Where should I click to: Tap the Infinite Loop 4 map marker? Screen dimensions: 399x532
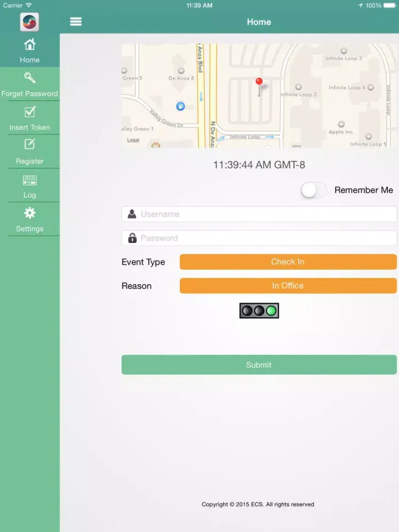[x=370, y=87]
